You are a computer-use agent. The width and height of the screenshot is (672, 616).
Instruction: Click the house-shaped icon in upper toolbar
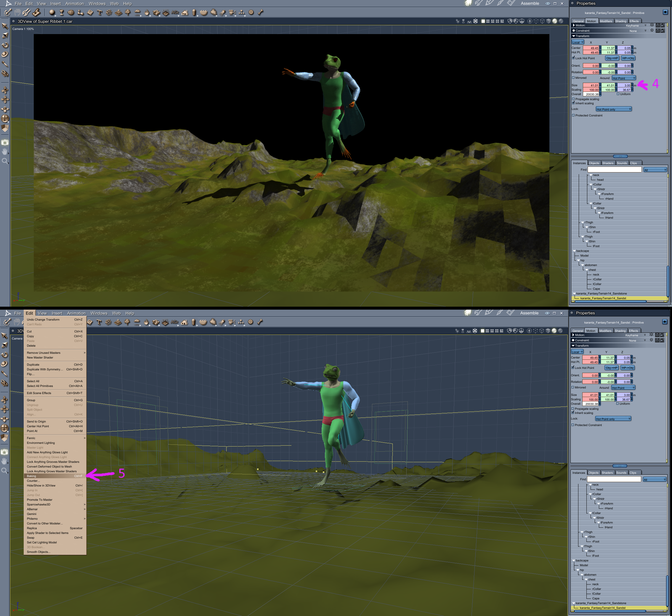(185, 13)
